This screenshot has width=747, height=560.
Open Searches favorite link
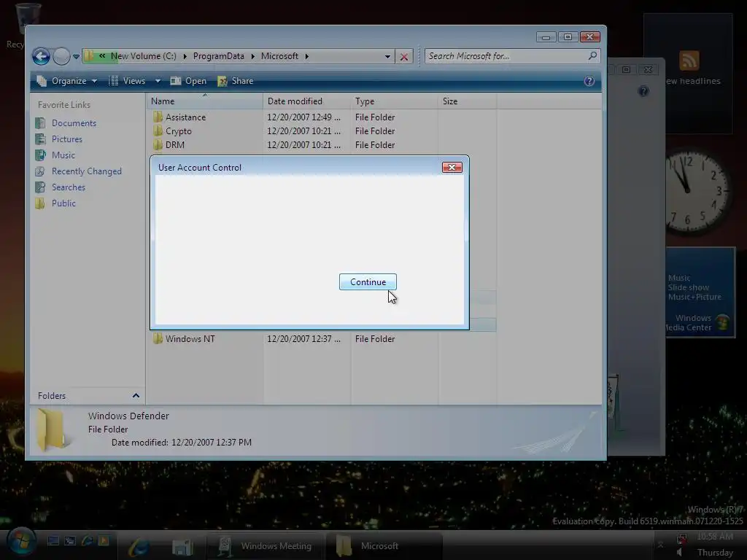point(69,187)
